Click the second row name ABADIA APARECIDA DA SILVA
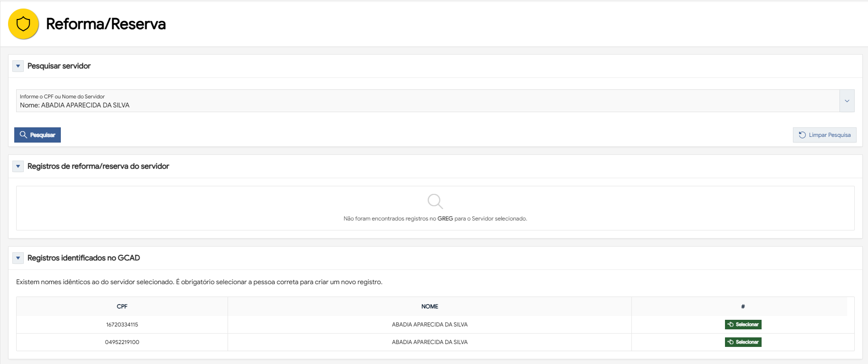Screen dimensions: 868x364 click(429, 342)
